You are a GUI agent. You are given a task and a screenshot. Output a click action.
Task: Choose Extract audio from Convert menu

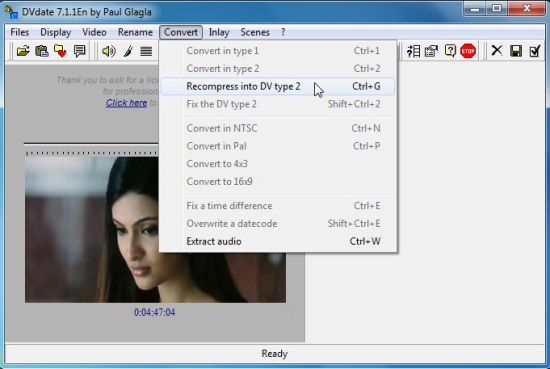pos(278,241)
